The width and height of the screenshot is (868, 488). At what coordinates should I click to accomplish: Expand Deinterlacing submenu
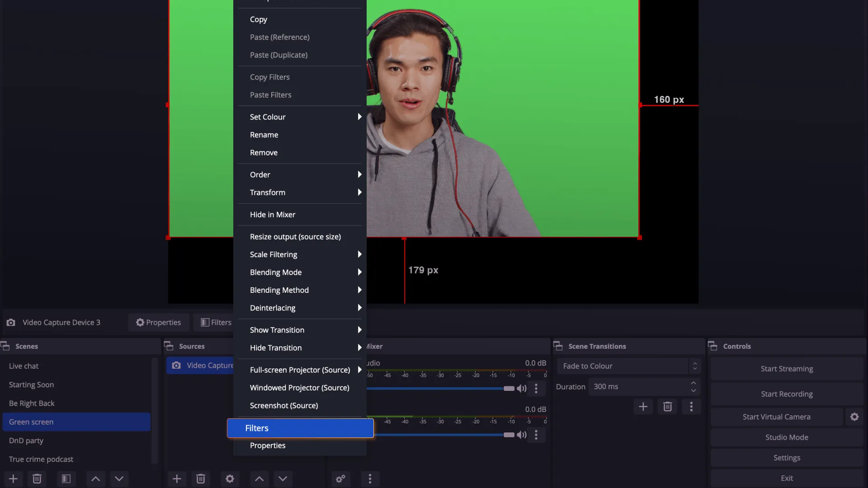point(300,308)
